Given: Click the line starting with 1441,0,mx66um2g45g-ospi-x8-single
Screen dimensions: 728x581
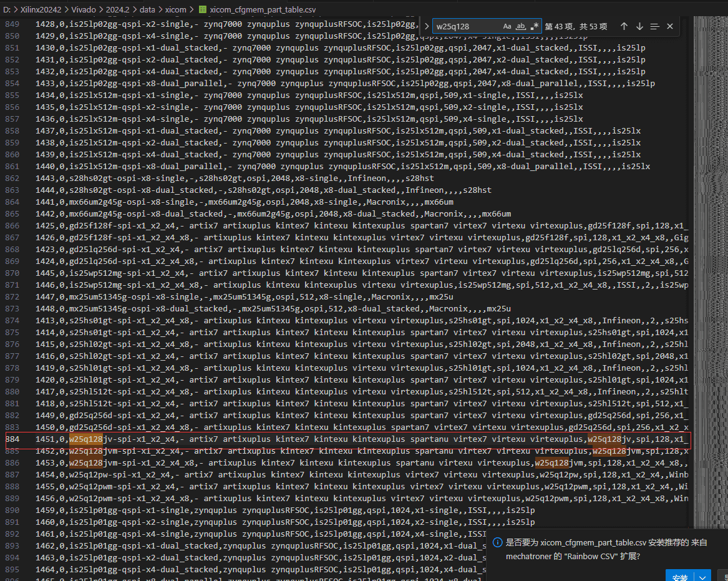Looking at the screenshot, I should coord(245,202).
